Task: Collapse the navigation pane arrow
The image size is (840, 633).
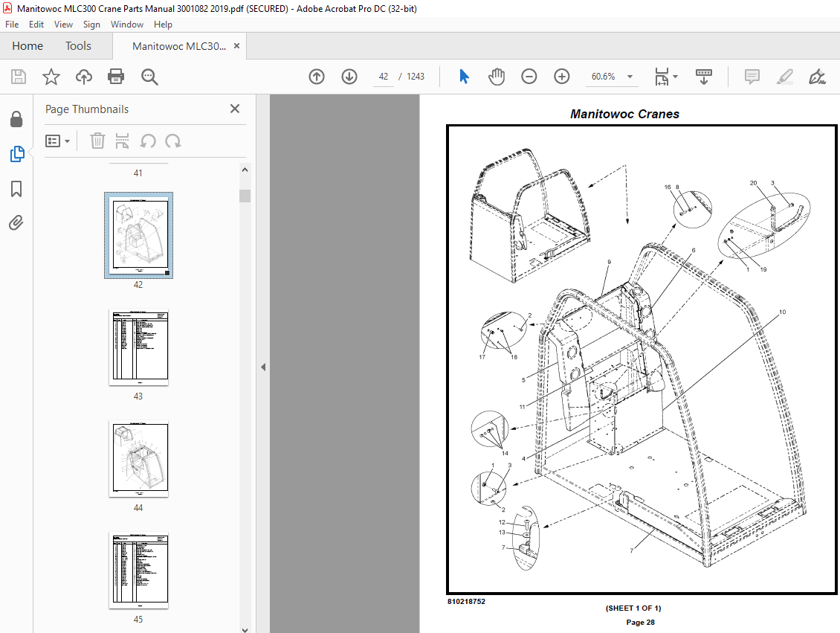Action: 263,367
